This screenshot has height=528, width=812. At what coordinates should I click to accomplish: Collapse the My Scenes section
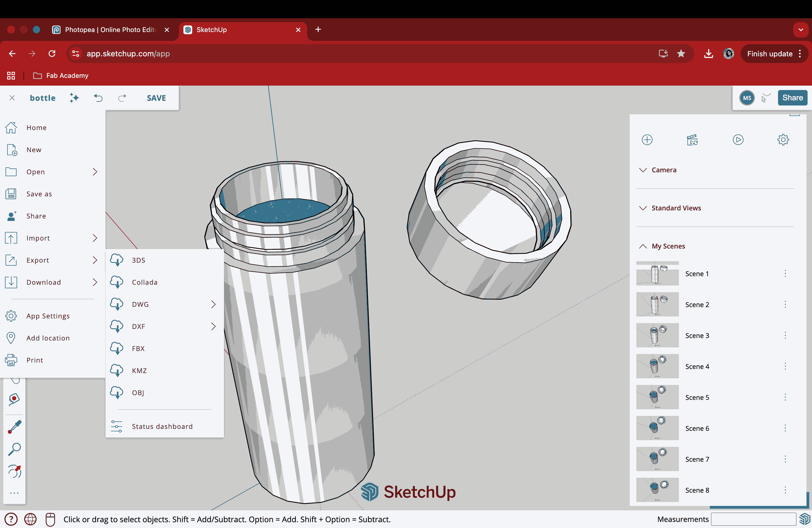coord(668,246)
